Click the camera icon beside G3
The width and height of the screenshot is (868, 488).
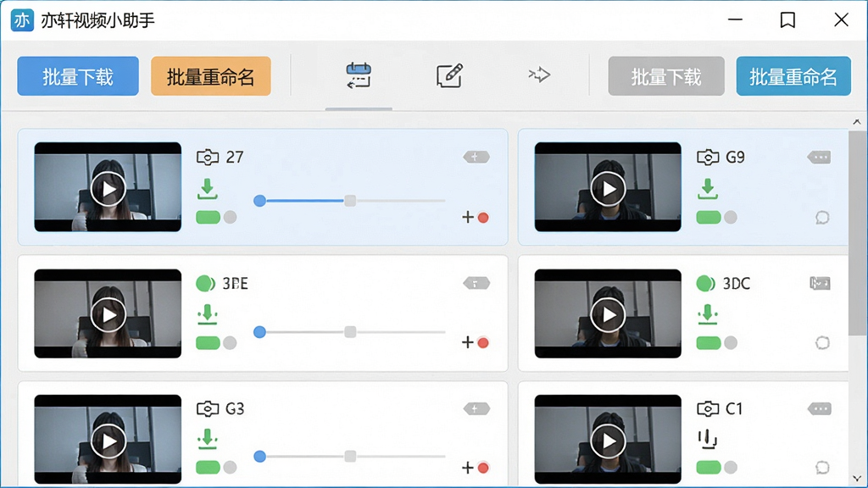pos(208,409)
